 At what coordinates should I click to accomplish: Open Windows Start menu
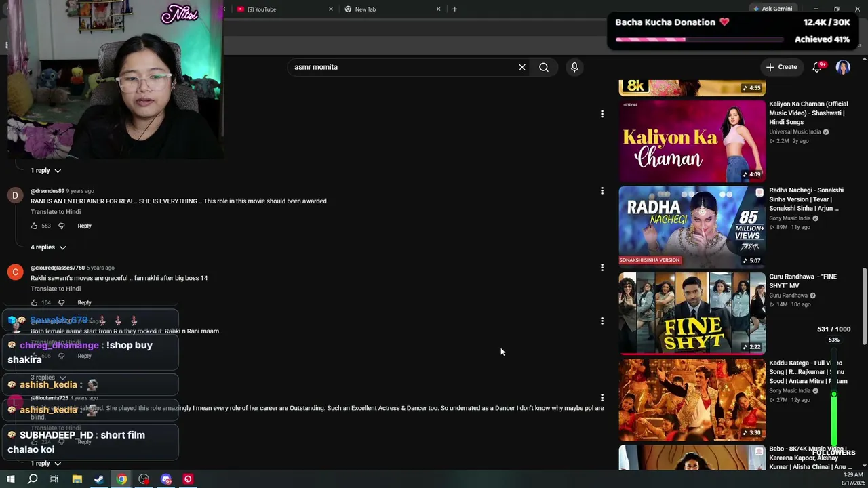click(x=10, y=479)
